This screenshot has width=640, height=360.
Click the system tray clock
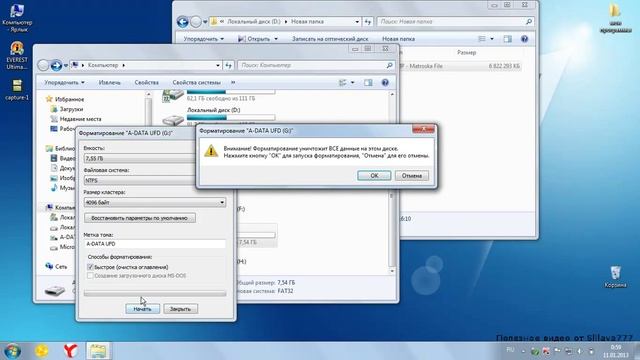coord(616,351)
